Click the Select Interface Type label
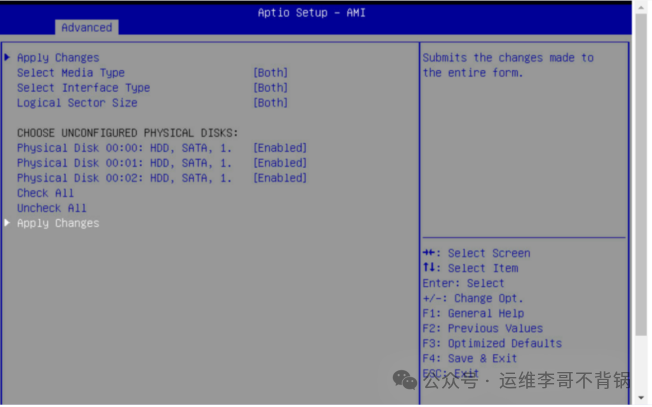The width and height of the screenshot is (652, 407). [83, 88]
